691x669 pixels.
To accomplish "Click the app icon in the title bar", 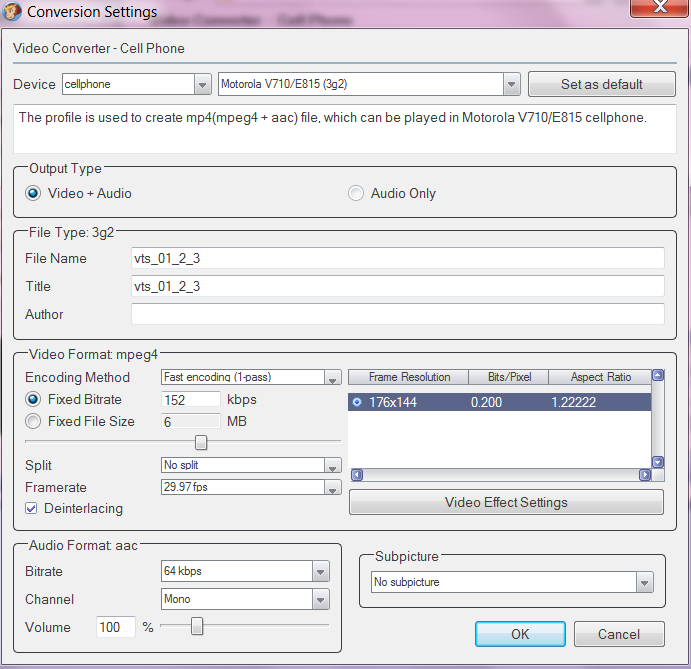I will (x=12, y=12).
